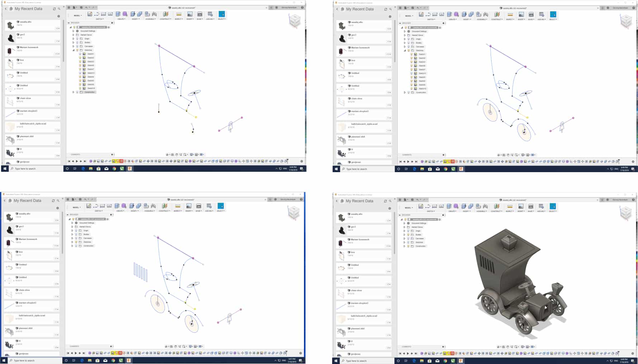Image resolution: width=638 pixels, height=364 pixels.
Task: Toggle root component lightbulb in bottom-right window
Action: tap(406, 219)
